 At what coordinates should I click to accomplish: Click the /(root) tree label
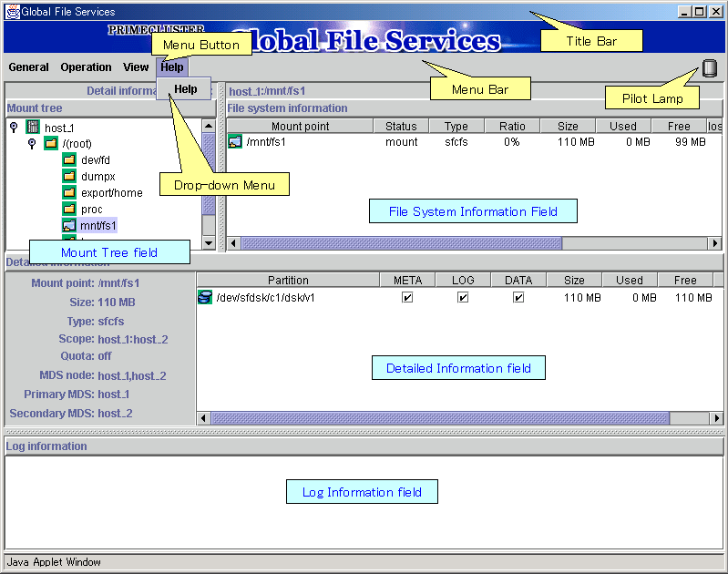click(x=77, y=144)
